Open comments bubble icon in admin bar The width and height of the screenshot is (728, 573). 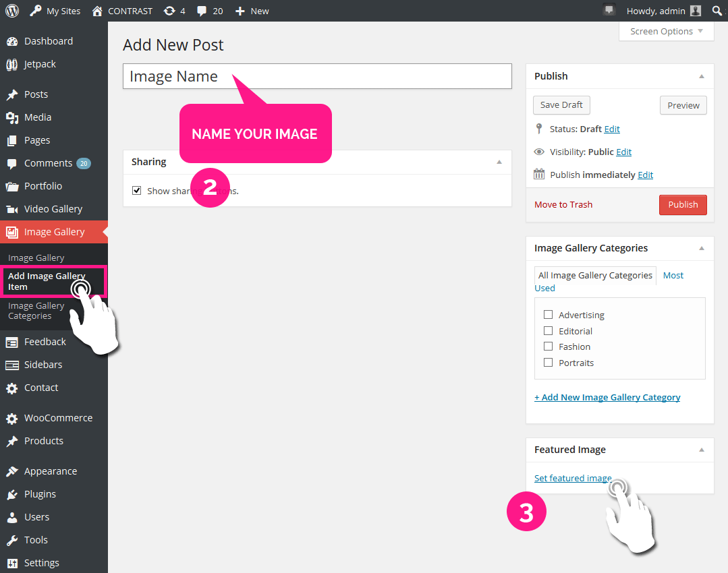click(202, 11)
